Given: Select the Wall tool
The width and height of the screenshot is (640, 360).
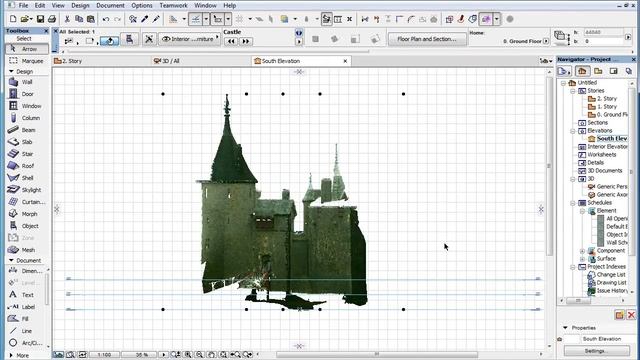Looking at the screenshot, I should tap(27, 82).
